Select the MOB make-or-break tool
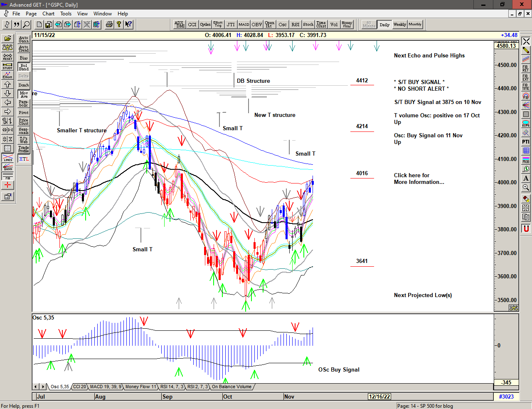The image size is (532, 409). point(526,160)
